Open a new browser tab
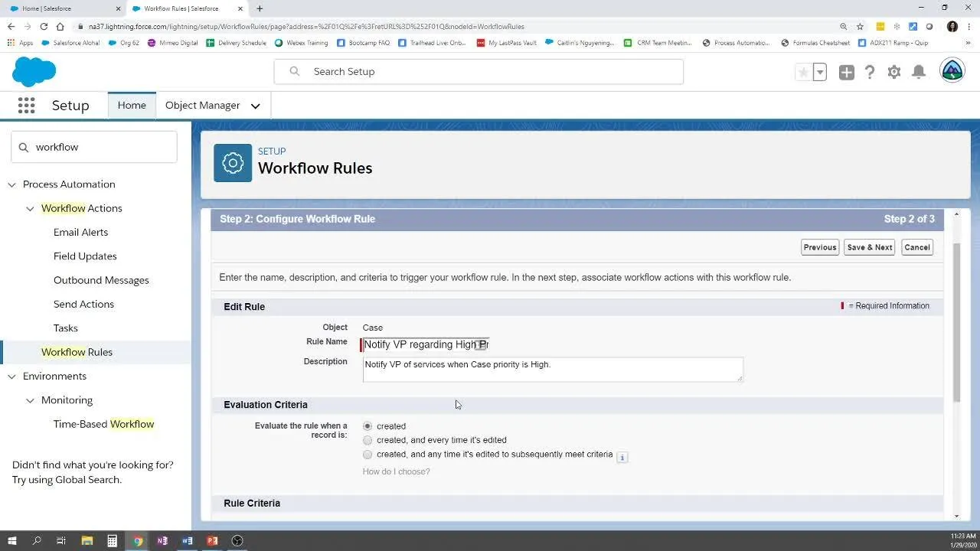This screenshot has height=551, width=980. pos(260,8)
